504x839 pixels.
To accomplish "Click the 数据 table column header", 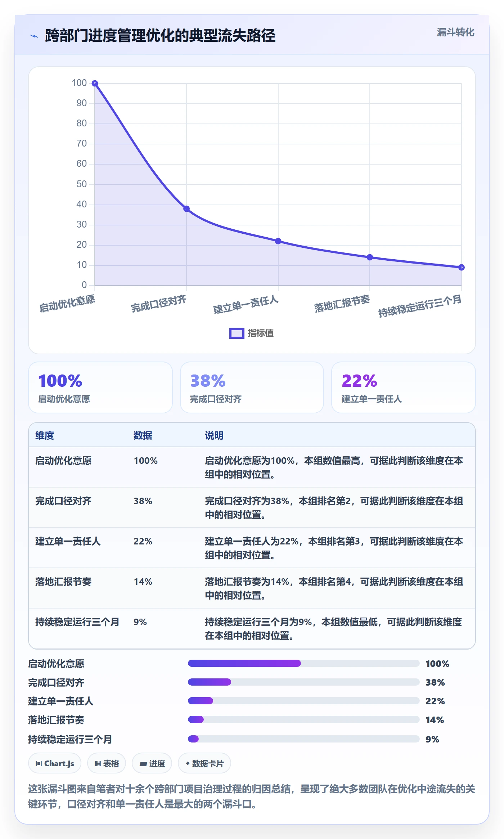I will (x=143, y=435).
